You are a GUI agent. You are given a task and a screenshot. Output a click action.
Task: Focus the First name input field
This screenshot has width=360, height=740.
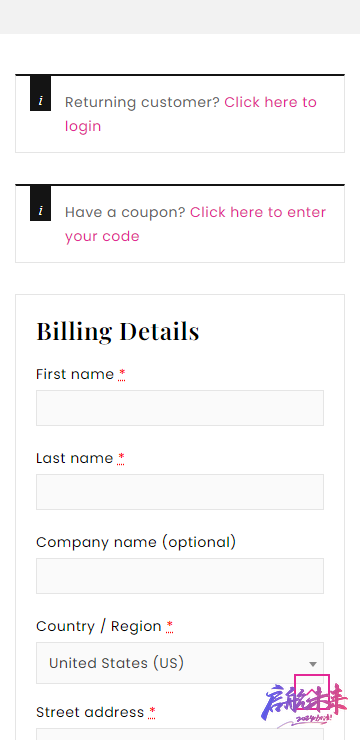point(180,408)
